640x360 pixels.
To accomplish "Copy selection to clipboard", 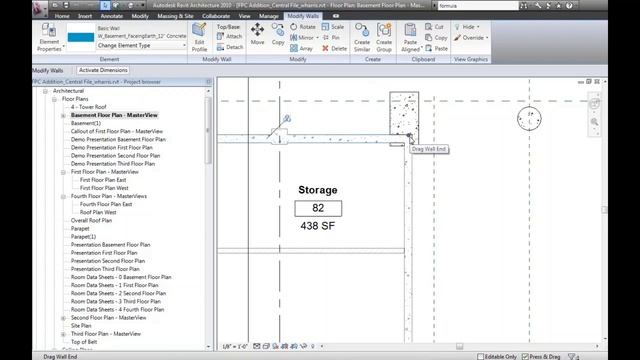I will 436,38.
